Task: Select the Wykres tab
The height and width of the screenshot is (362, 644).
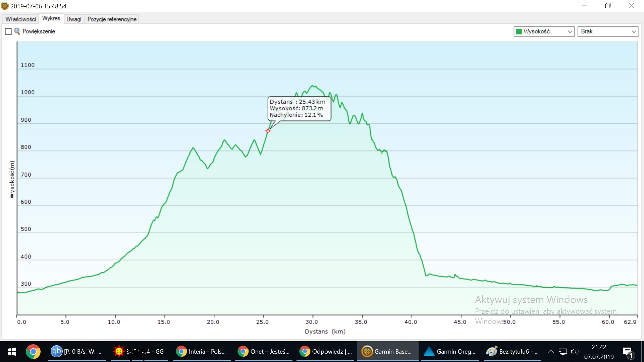Action: point(51,18)
